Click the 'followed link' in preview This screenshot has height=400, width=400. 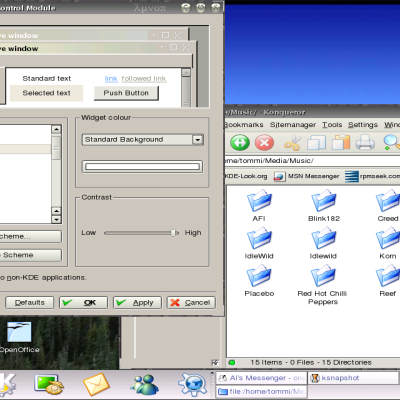click(144, 79)
